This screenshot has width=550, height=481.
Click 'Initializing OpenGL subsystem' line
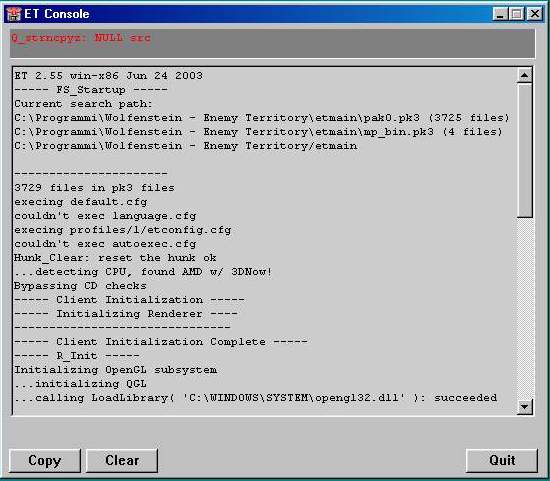pyautogui.click(x=115, y=370)
